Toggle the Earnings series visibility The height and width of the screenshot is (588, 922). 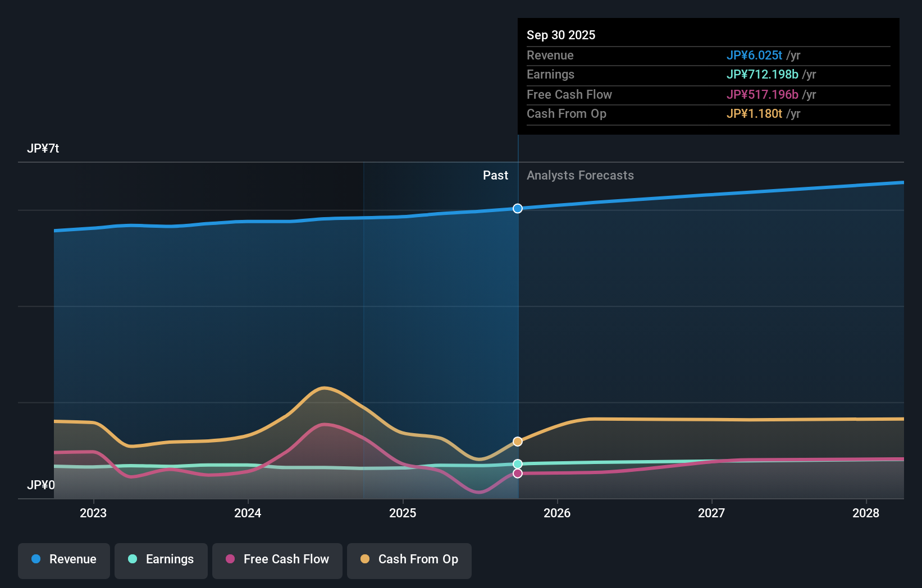tap(161, 559)
